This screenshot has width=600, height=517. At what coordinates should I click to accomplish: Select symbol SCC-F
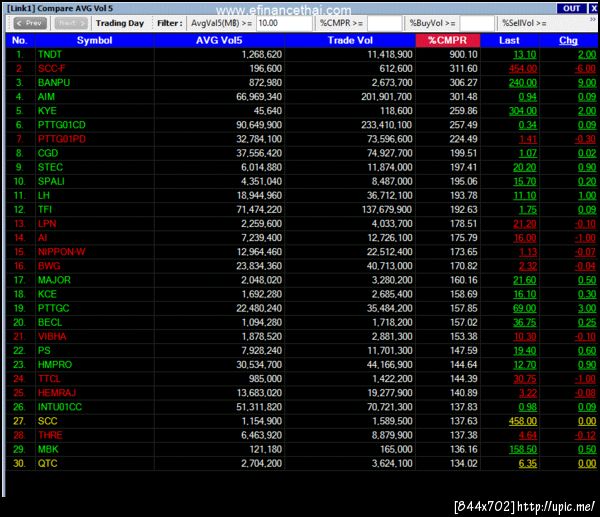click(x=52, y=69)
